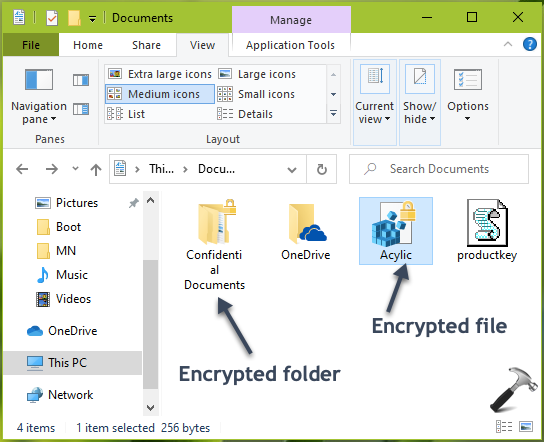Expand the layout gallery more arrow
544x442 pixels.
[333, 113]
